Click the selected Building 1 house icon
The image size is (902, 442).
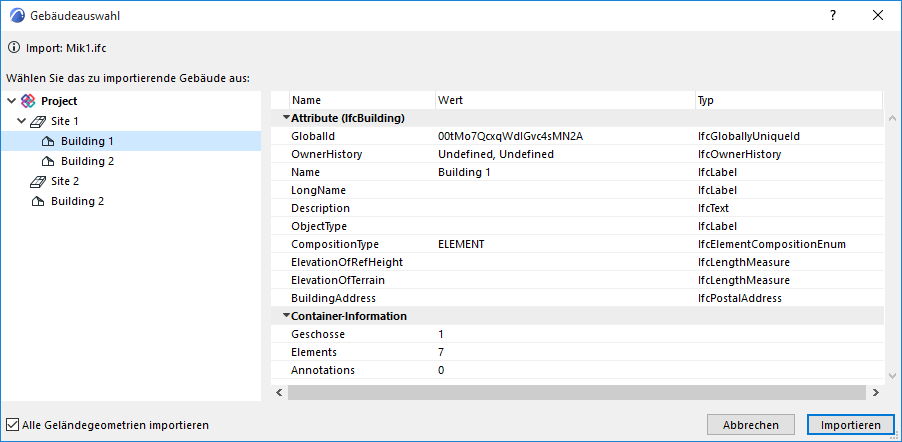click(x=48, y=141)
